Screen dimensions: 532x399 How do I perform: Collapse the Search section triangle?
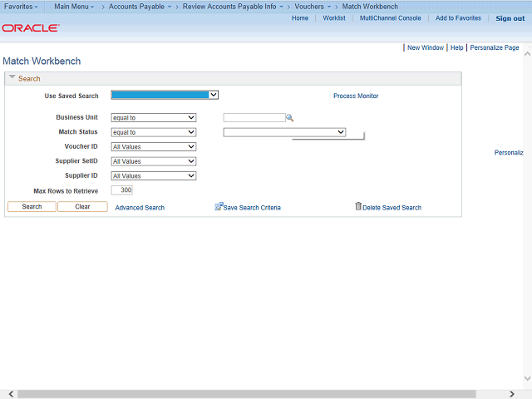(x=12, y=78)
